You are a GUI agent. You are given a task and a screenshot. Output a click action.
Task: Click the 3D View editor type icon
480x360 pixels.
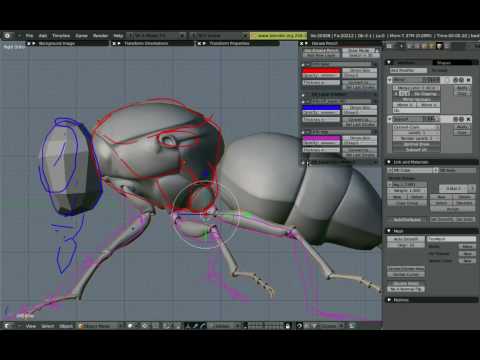[x=7, y=326]
